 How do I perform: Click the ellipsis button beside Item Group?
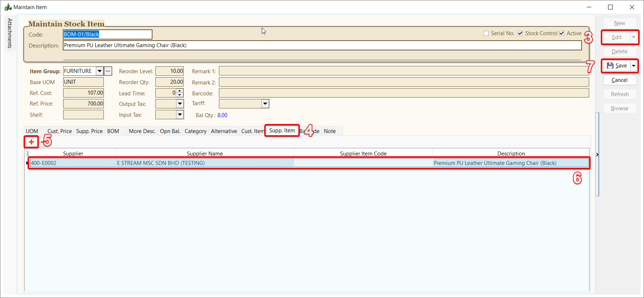click(108, 71)
